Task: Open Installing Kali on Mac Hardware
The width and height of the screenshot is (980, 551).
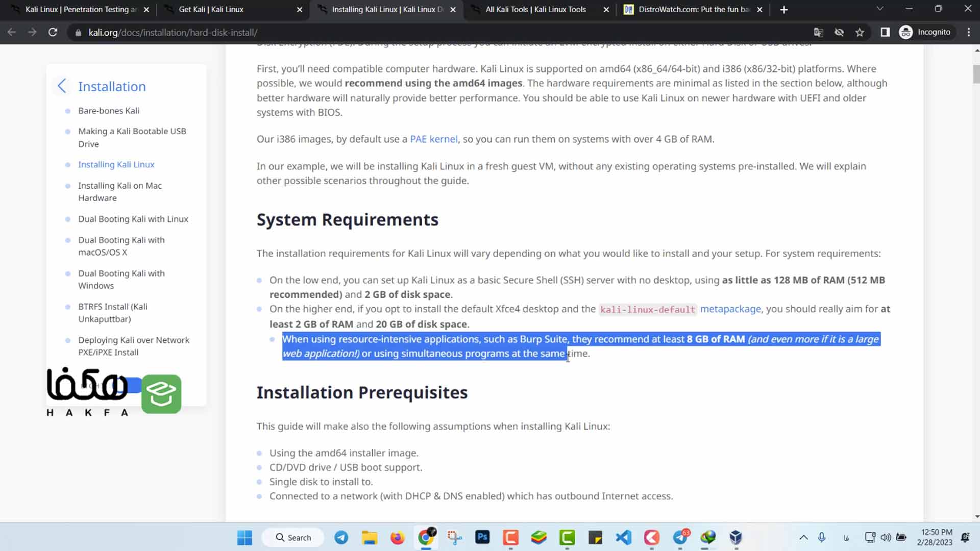Action: coord(120,192)
